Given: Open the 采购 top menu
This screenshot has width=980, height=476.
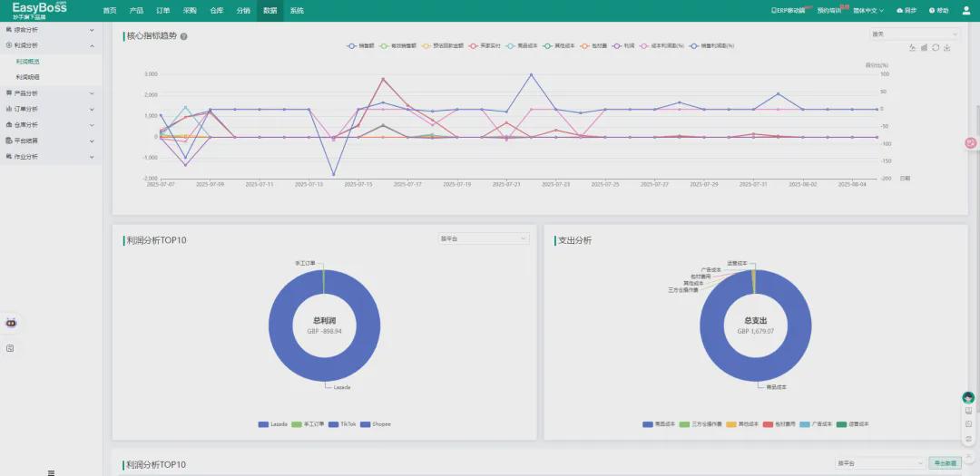Looking at the screenshot, I should [190, 11].
